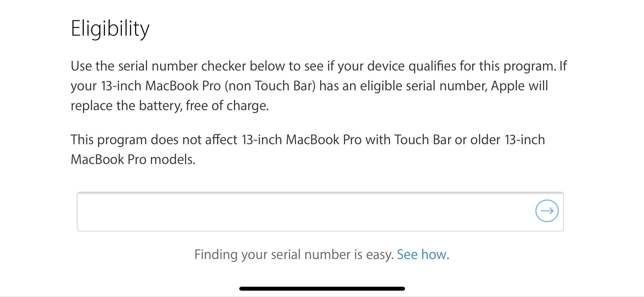Click the words "Apple will"
The image size is (644, 297).
pos(519,86)
